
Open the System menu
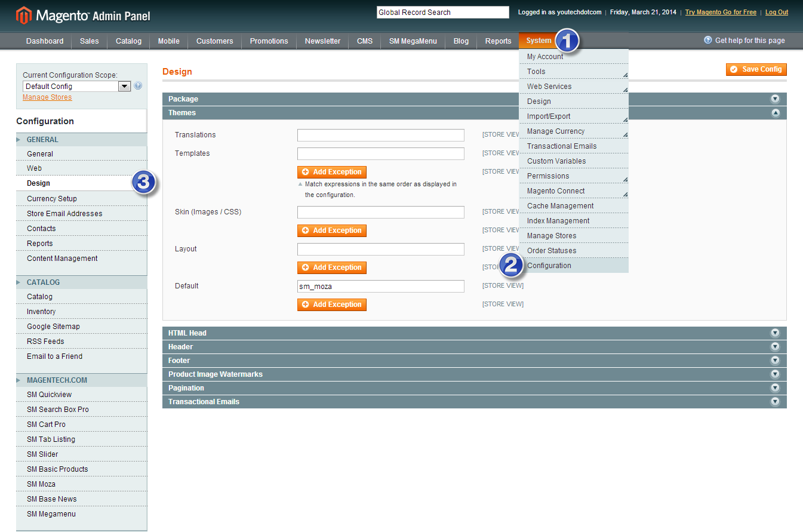coord(539,41)
